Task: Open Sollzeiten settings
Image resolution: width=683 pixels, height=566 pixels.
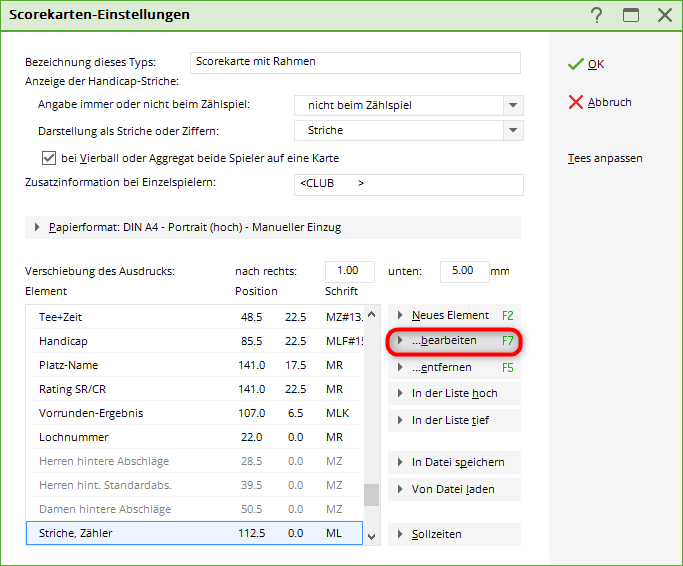Action: (x=453, y=534)
